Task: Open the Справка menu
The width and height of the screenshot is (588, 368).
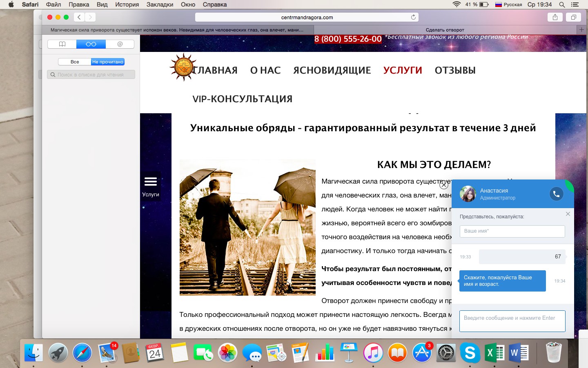Action: [x=215, y=4]
